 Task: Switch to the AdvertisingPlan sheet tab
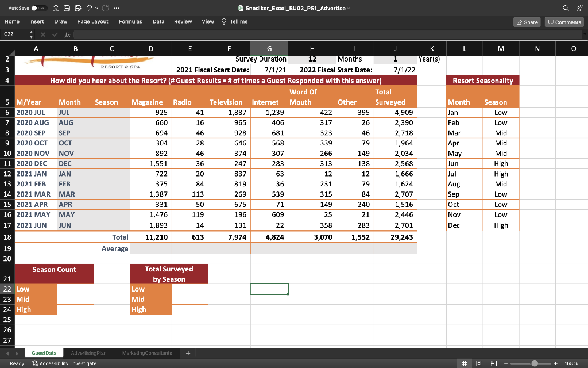88,353
